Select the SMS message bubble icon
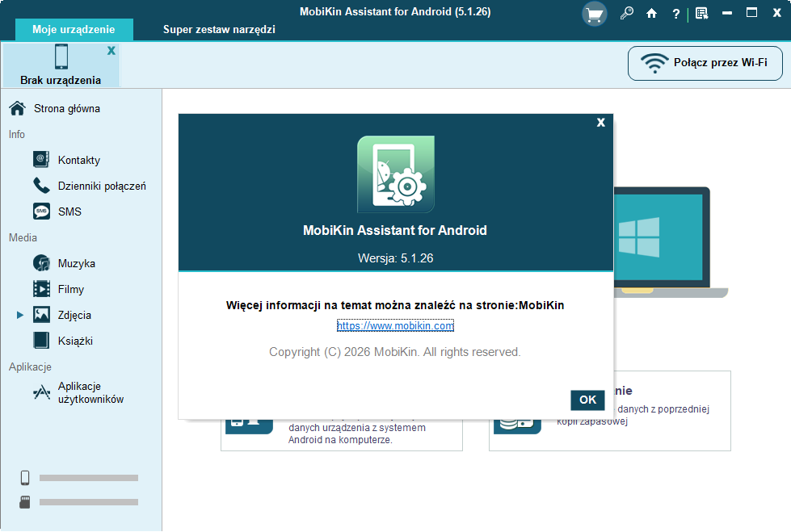791x532 pixels. (x=41, y=212)
